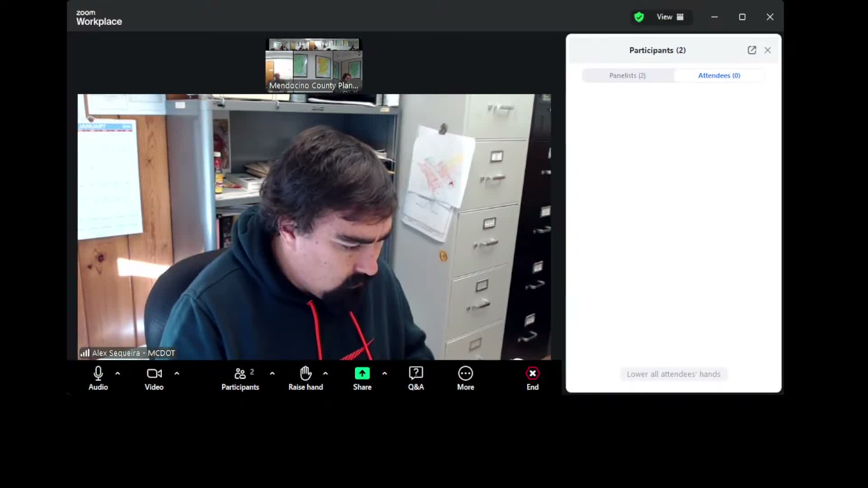Viewport: 868px width, 488px height.
Task: Click Lower all attendees' hands button
Action: (673, 374)
